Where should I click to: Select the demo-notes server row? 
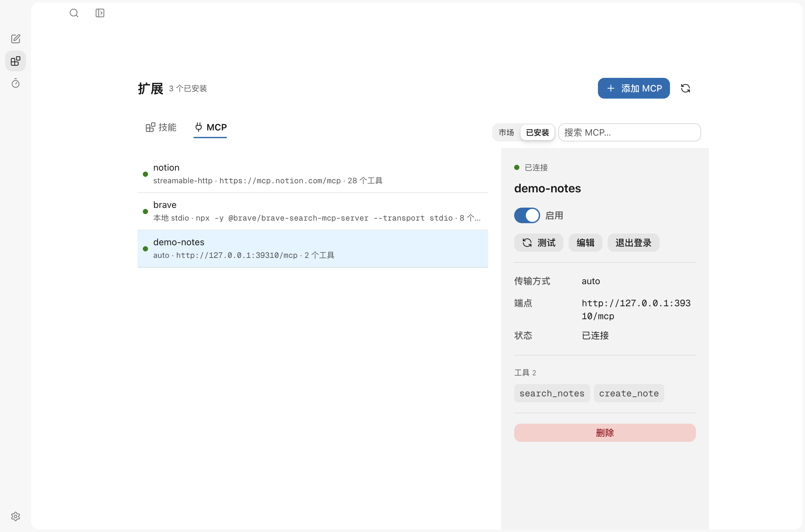point(313,249)
